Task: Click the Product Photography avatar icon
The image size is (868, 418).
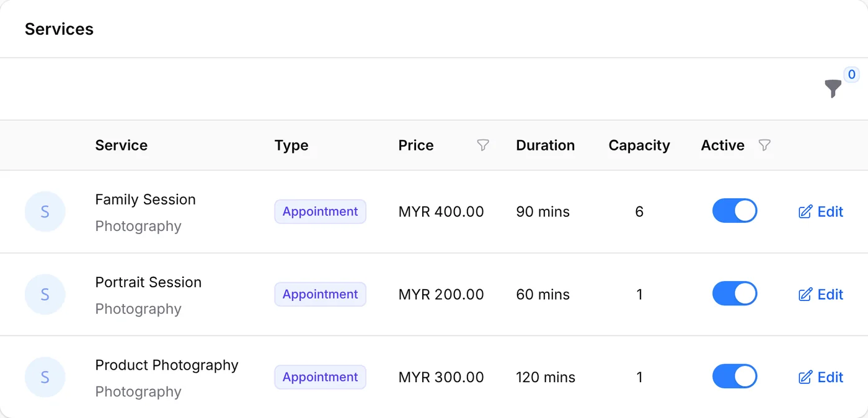Action: [x=45, y=377]
